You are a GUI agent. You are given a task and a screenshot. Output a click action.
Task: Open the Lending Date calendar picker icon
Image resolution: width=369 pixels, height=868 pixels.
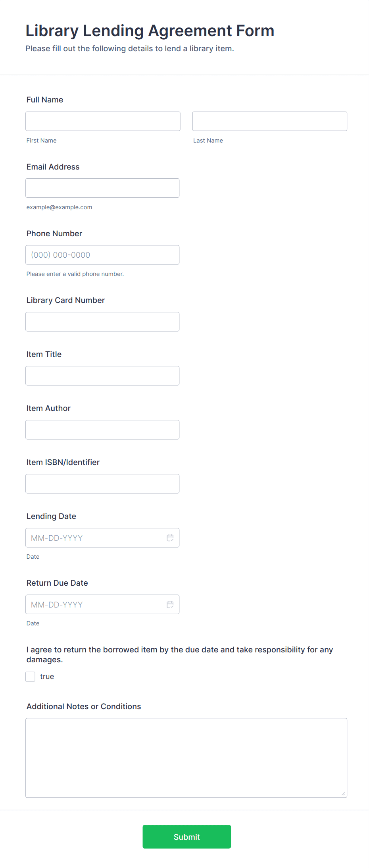pyautogui.click(x=170, y=538)
